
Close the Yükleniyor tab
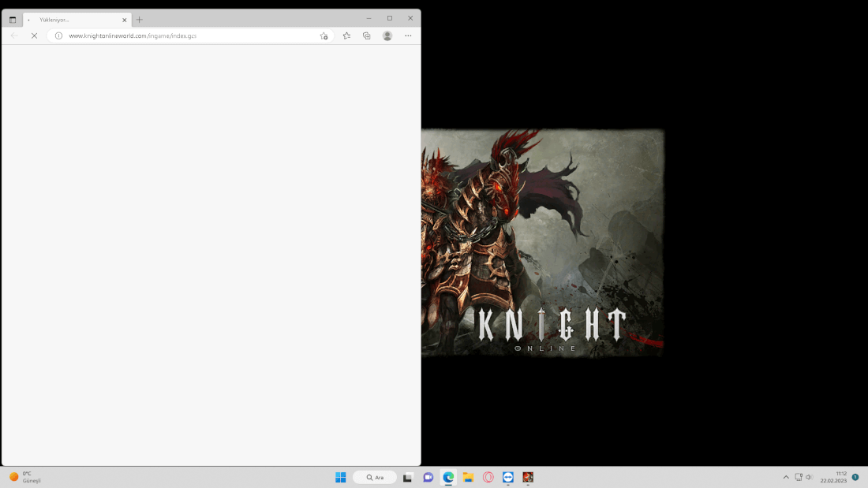pos(124,20)
